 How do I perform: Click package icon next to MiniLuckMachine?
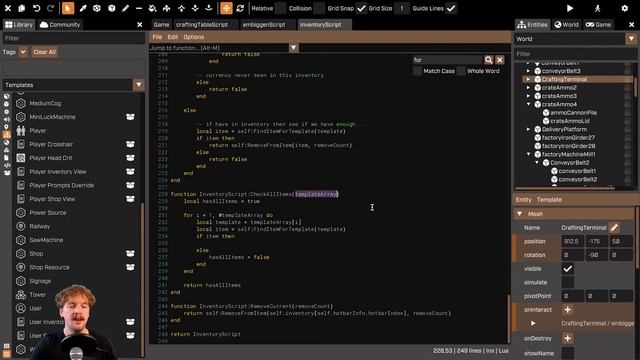(x=130, y=117)
